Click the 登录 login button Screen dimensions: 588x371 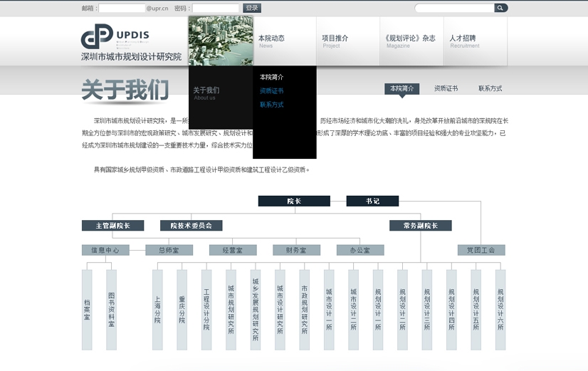coord(252,8)
